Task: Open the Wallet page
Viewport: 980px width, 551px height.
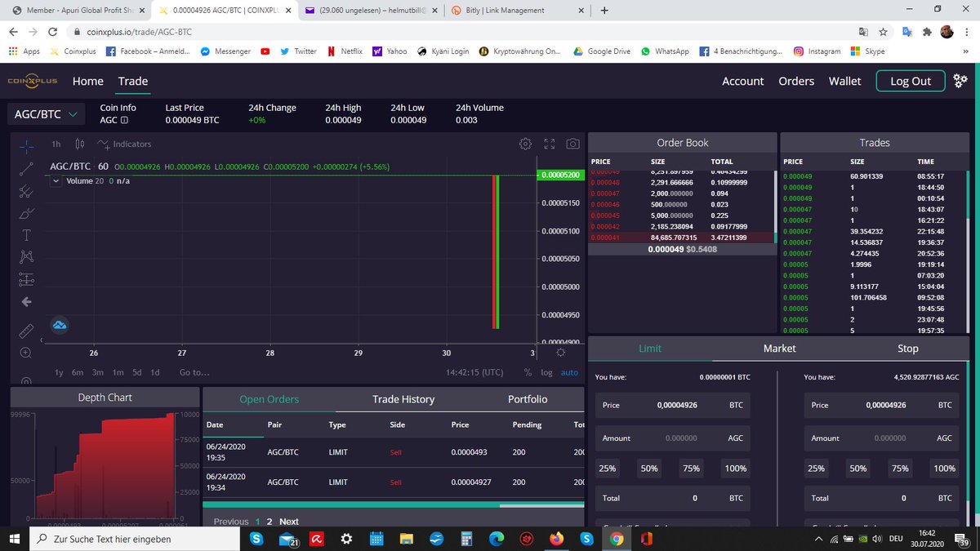Action: pyautogui.click(x=844, y=81)
